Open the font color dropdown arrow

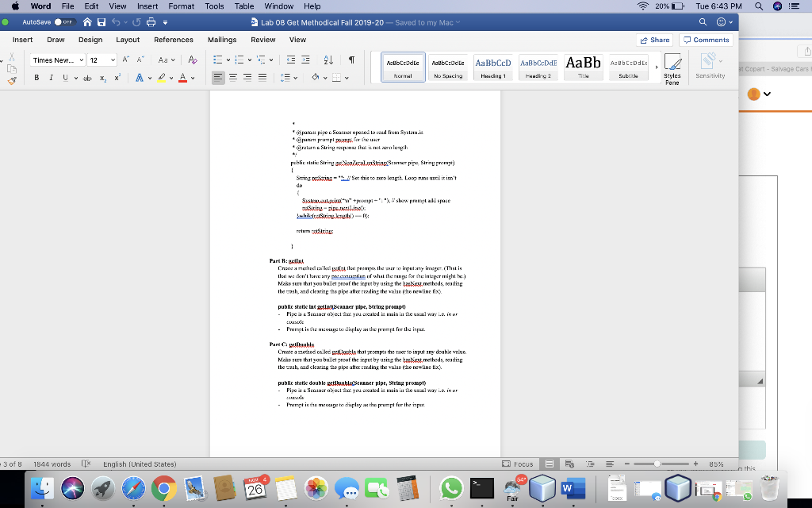click(193, 78)
